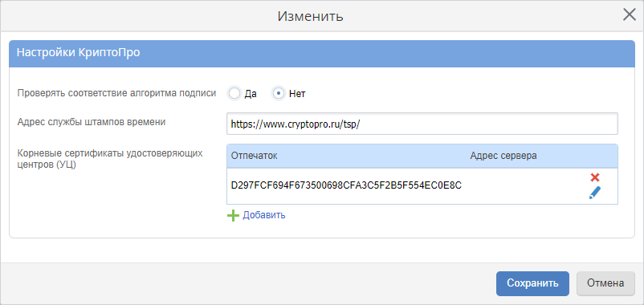
Task: Close the Изменить dialog with the X
Action: (x=630, y=14)
